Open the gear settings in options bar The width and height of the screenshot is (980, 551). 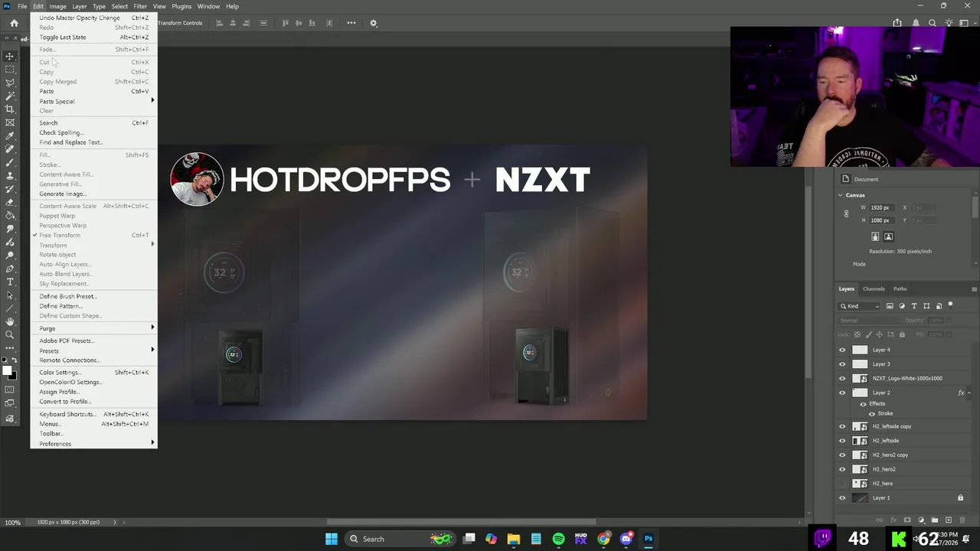[374, 23]
